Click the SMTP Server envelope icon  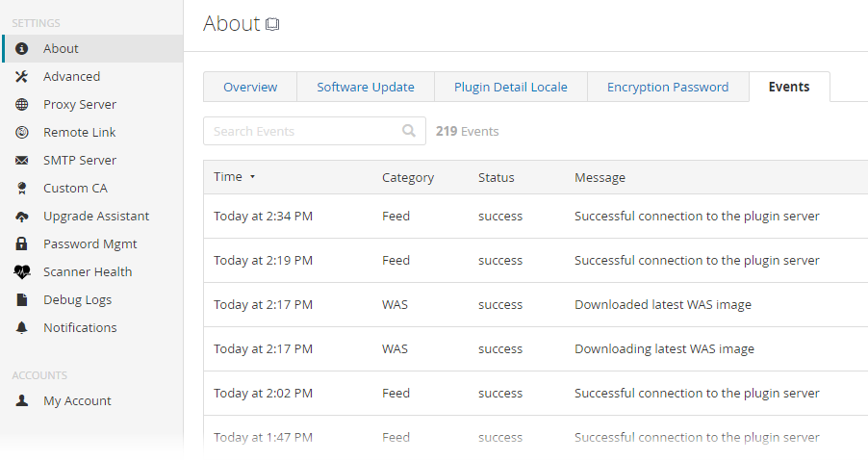coord(22,161)
